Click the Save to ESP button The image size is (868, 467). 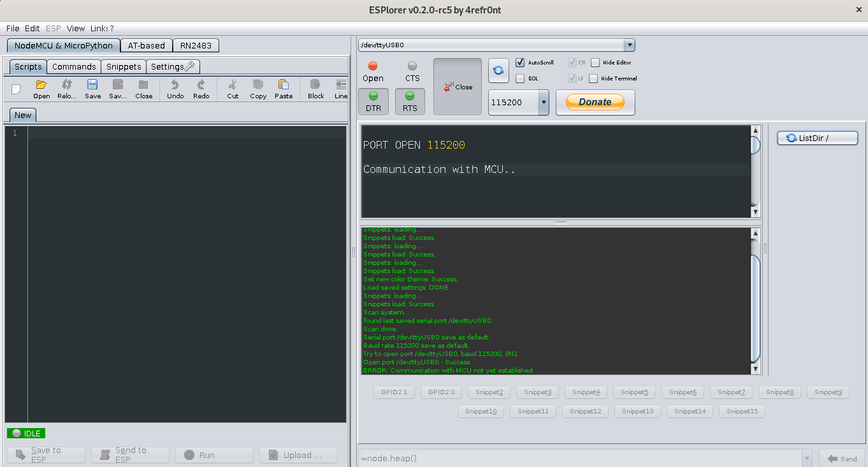[46, 455]
